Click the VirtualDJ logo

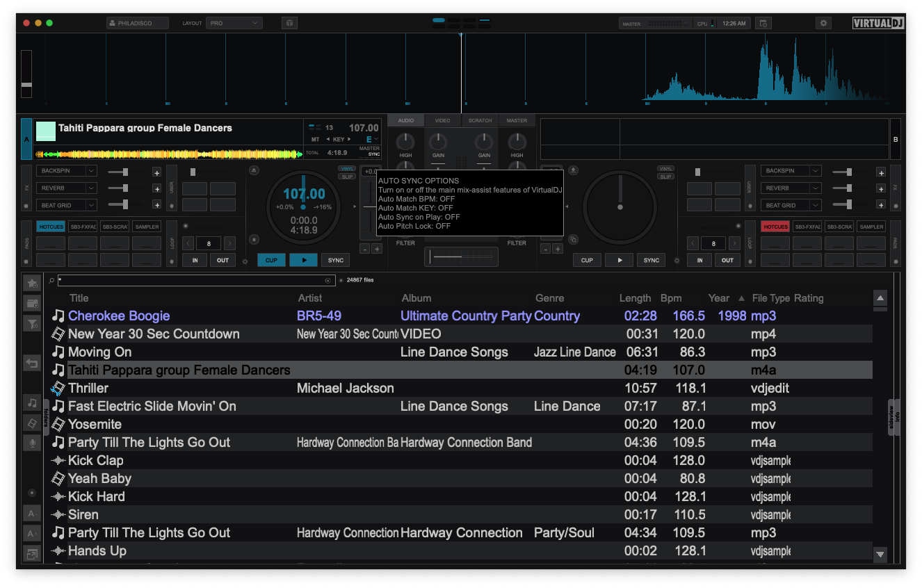click(878, 23)
